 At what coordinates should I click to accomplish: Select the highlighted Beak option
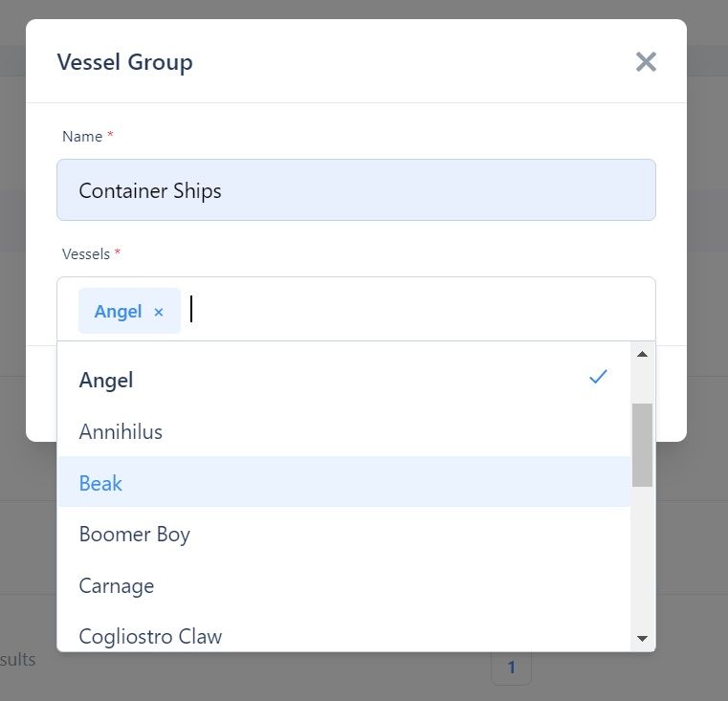point(343,483)
